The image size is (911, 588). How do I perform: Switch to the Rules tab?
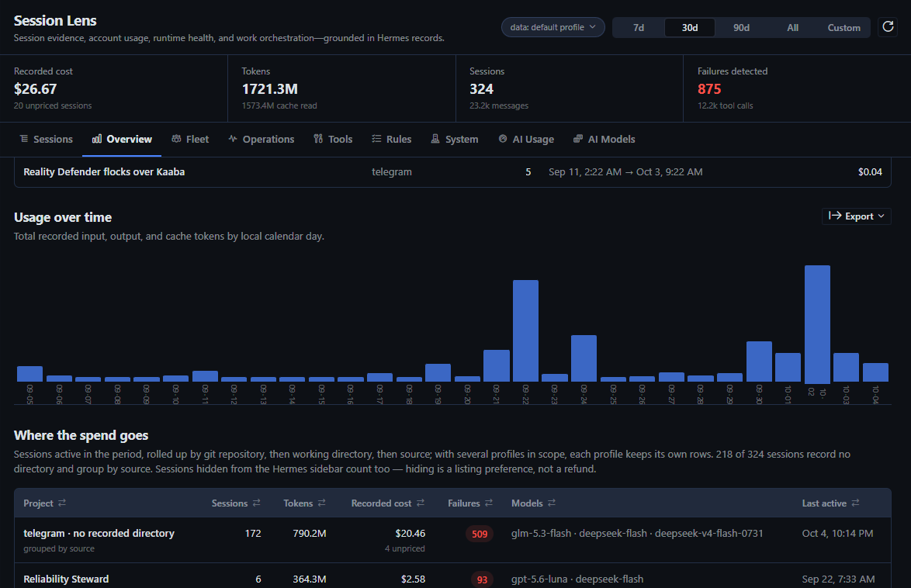[392, 140]
